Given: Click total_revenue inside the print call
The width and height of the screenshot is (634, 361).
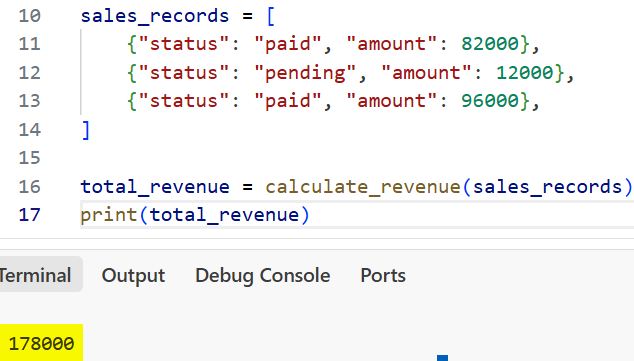Looking at the screenshot, I should click(x=224, y=215).
